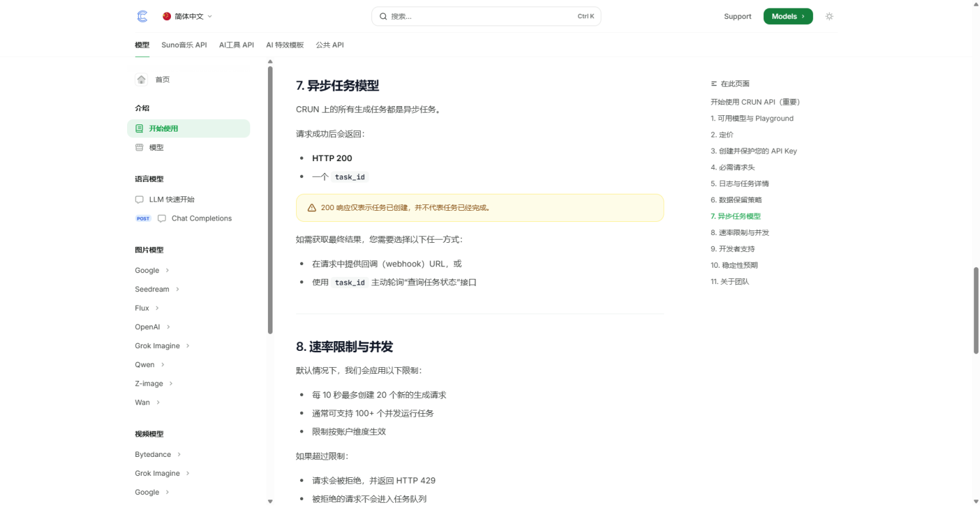Jump to 8. 速率限制与并发 in contents
This screenshot has height=506, width=980.
(740, 233)
